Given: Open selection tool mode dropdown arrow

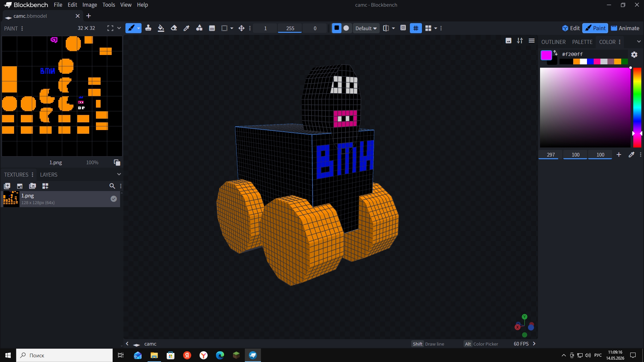Looking at the screenshot, I should pos(232,28).
